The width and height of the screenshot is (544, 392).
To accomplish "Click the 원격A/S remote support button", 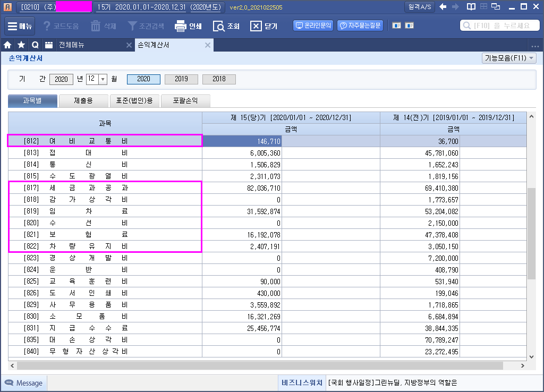I will [420, 7].
